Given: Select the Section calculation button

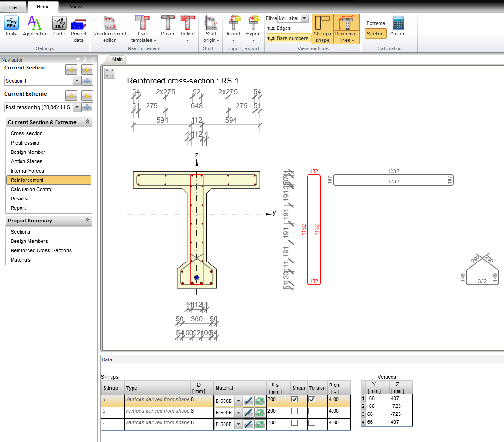Looking at the screenshot, I should (375, 34).
